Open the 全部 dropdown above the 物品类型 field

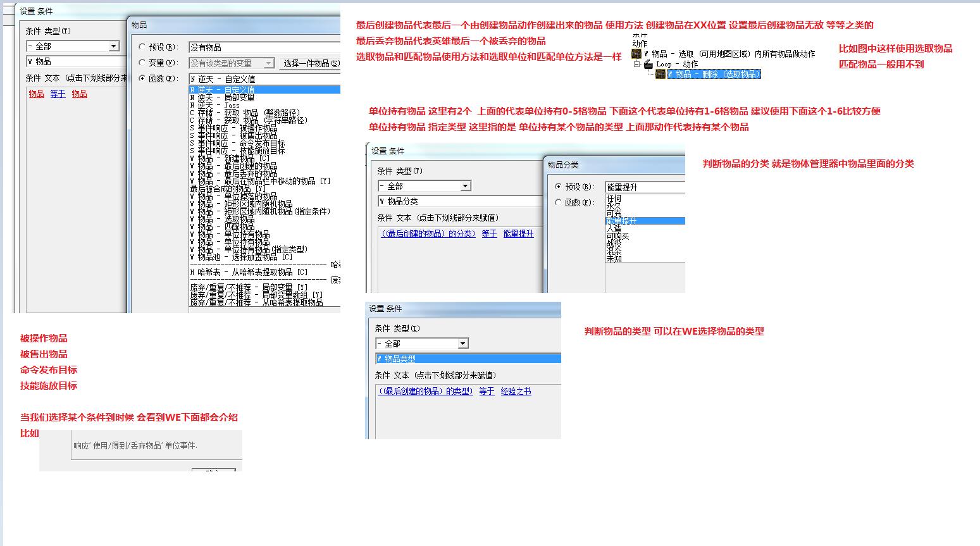pos(462,344)
